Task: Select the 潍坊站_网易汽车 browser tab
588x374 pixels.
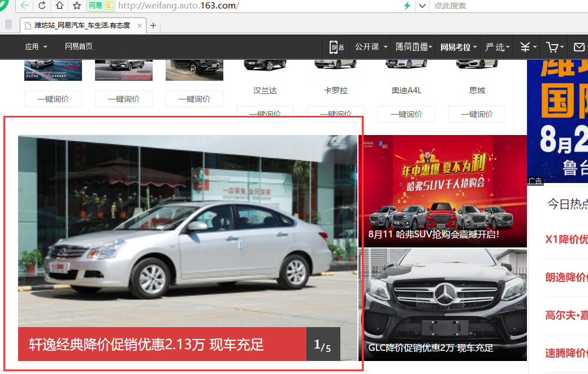Action: point(82,25)
